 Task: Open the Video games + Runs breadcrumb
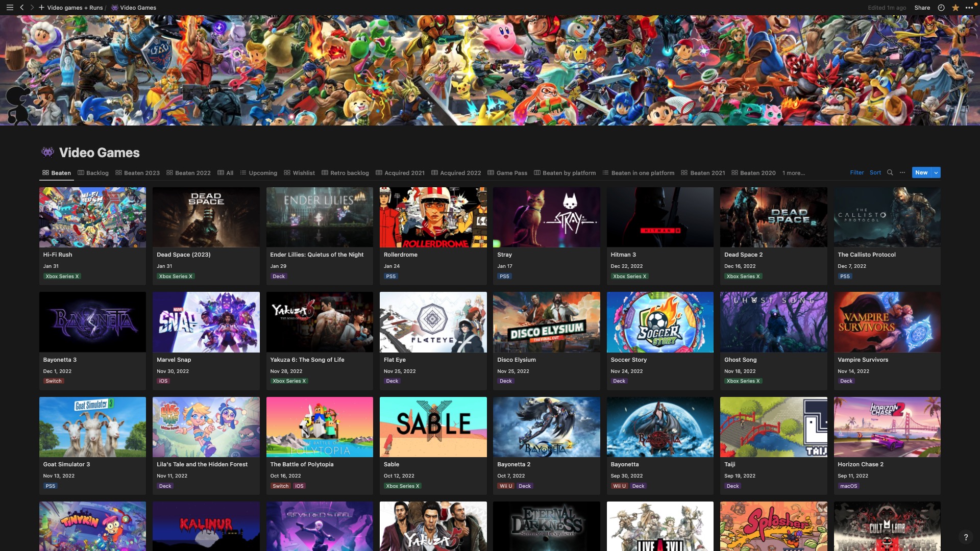click(x=75, y=8)
